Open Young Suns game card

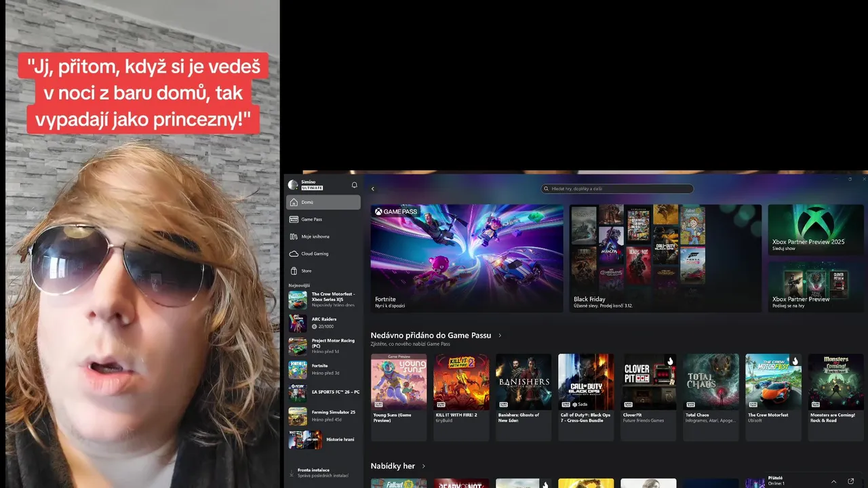pos(399,397)
